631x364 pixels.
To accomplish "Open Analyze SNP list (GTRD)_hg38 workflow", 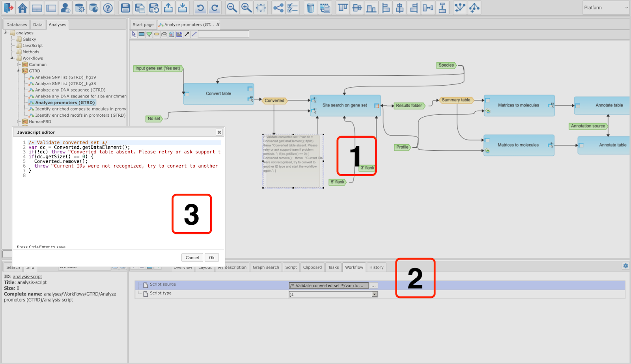I will 65,84.
